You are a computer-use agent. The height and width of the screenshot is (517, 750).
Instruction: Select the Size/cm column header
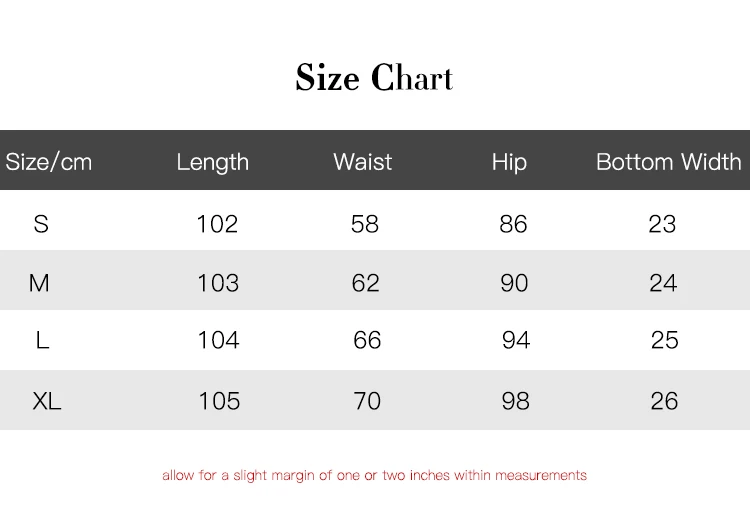[49, 162]
